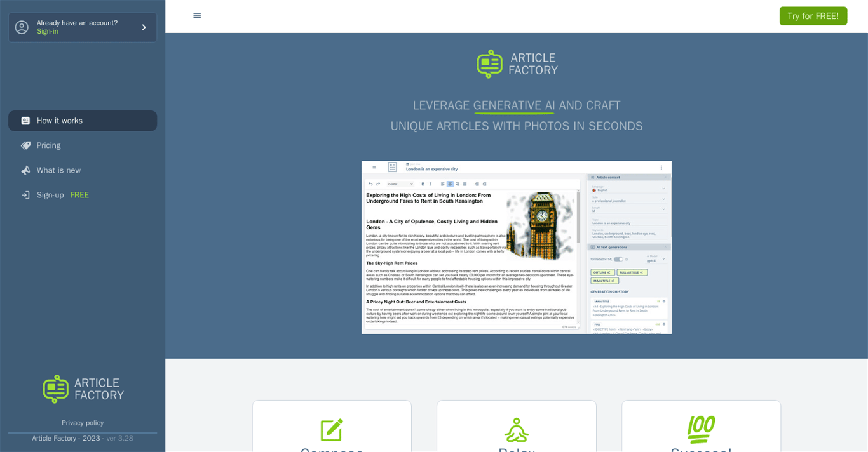
Task: Open What is new from the sidebar
Action: click(x=59, y=170)
